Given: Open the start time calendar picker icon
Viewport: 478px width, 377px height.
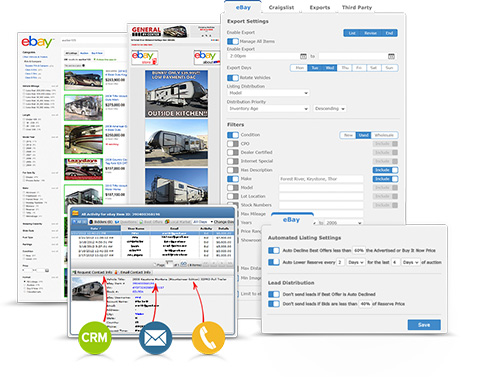Looking at the screenshot, I should point(303,56).
